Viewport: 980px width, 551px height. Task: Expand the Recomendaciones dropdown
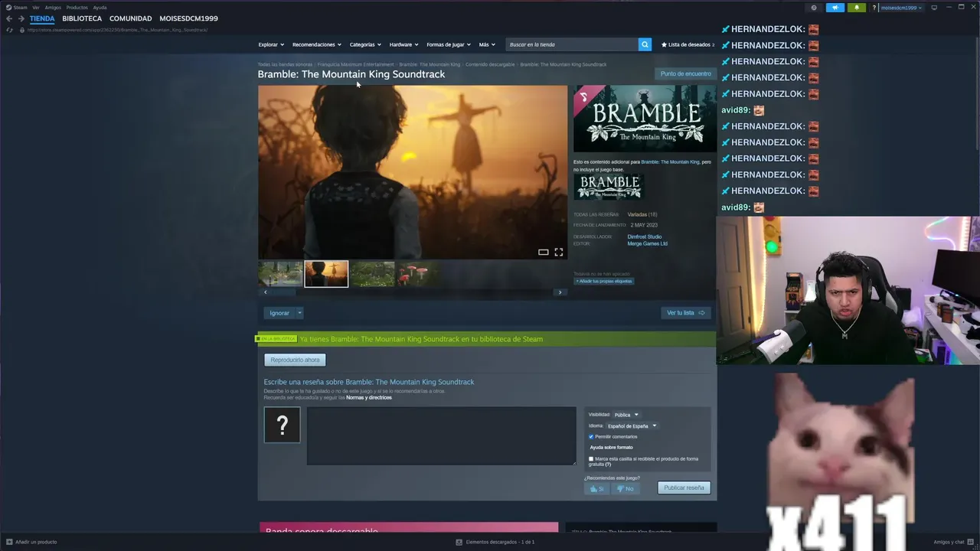317,44
